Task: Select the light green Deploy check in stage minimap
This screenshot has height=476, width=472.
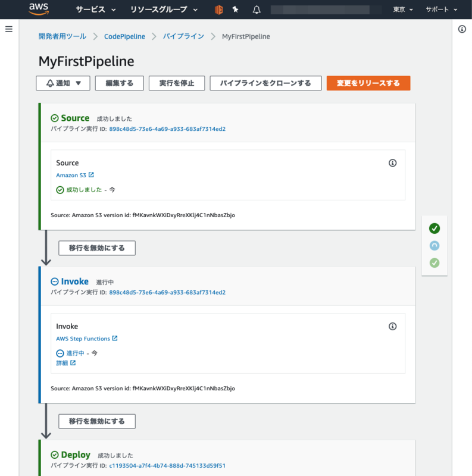Action: click(435, 262)
